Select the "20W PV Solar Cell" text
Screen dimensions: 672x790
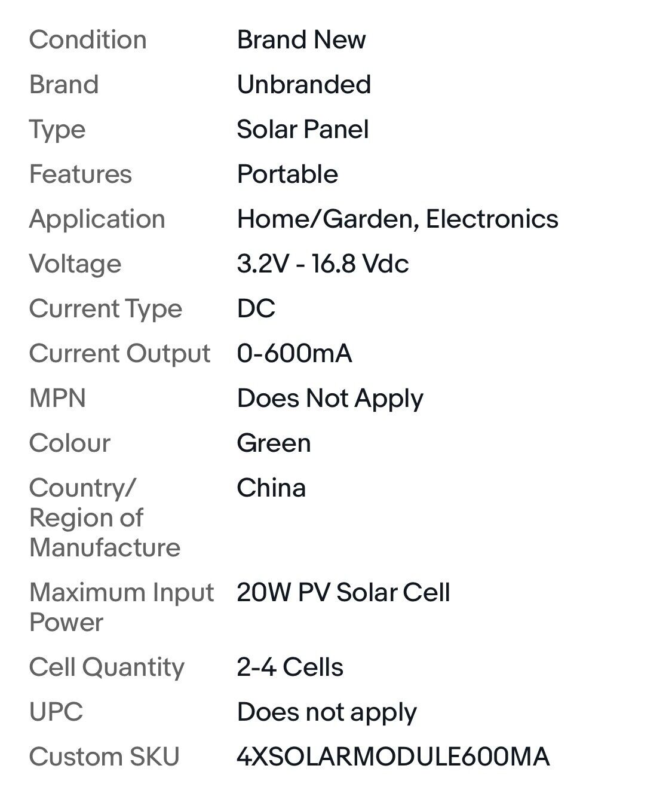tap(343, 593)
